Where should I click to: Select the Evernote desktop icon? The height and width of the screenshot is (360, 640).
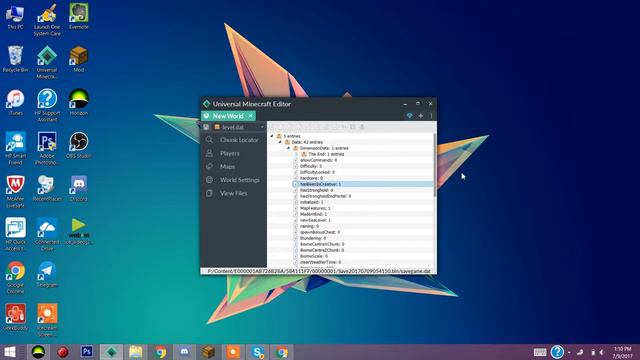coord(79,16)
